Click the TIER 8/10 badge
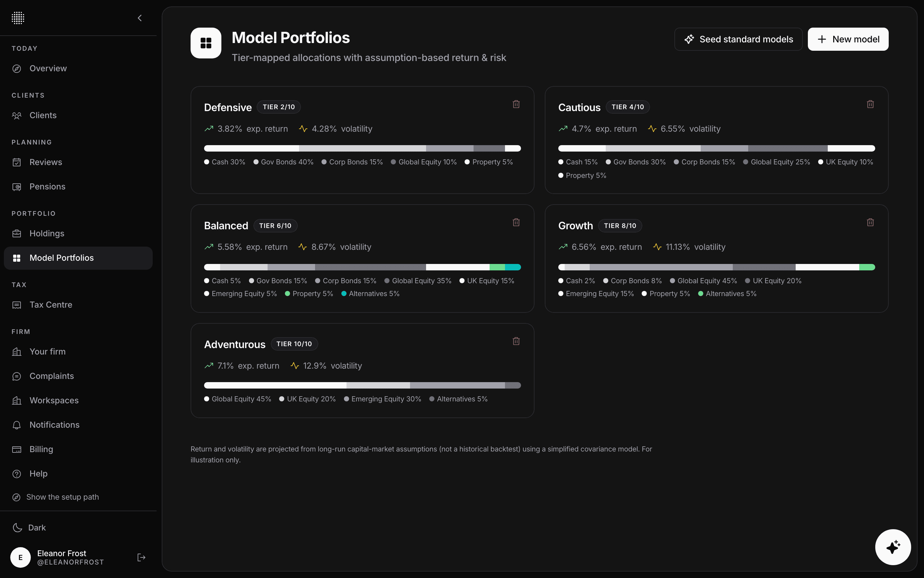Screen dimensions: 924x578 pyautogui.click(x=620, y=225)
